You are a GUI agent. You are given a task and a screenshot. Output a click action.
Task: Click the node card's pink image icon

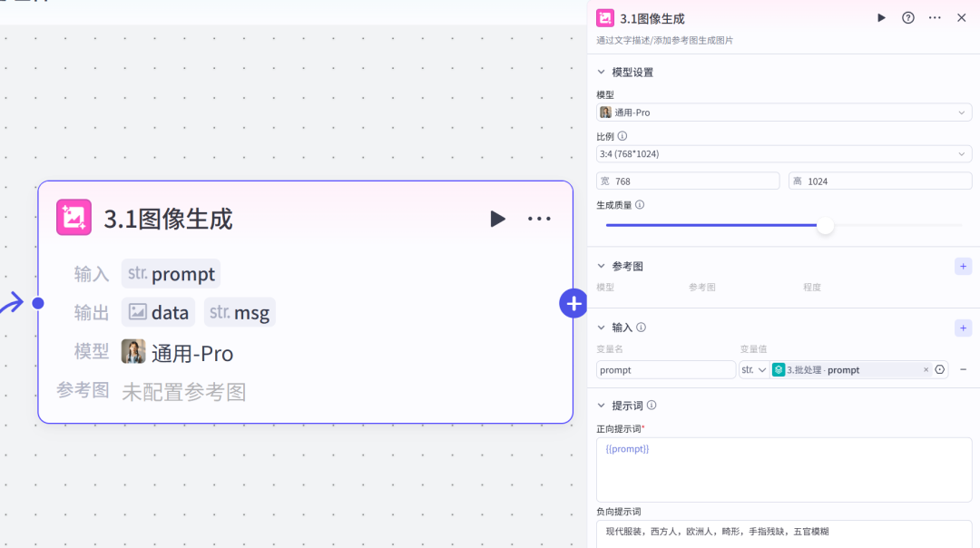coord(73,217)
